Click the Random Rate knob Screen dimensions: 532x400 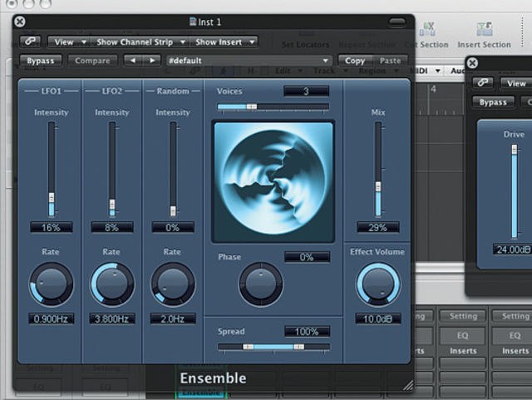173,284
